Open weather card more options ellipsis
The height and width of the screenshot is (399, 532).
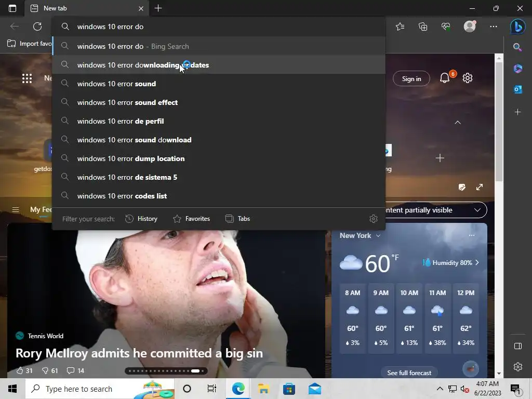[x=472, y=235]
